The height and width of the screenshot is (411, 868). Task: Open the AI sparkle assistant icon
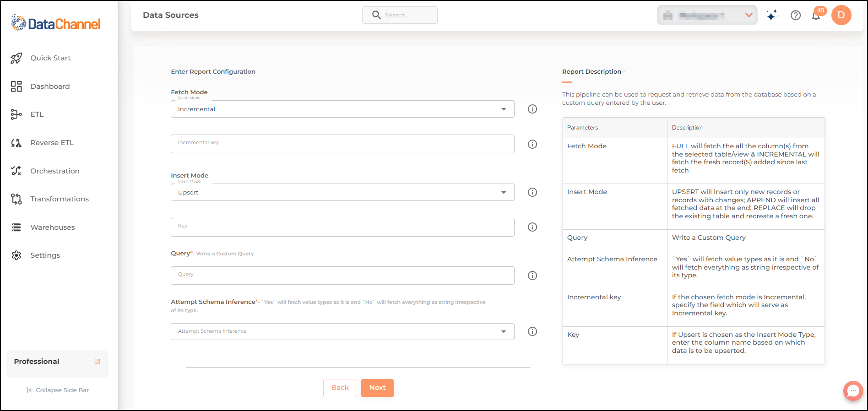coord(772,15)
